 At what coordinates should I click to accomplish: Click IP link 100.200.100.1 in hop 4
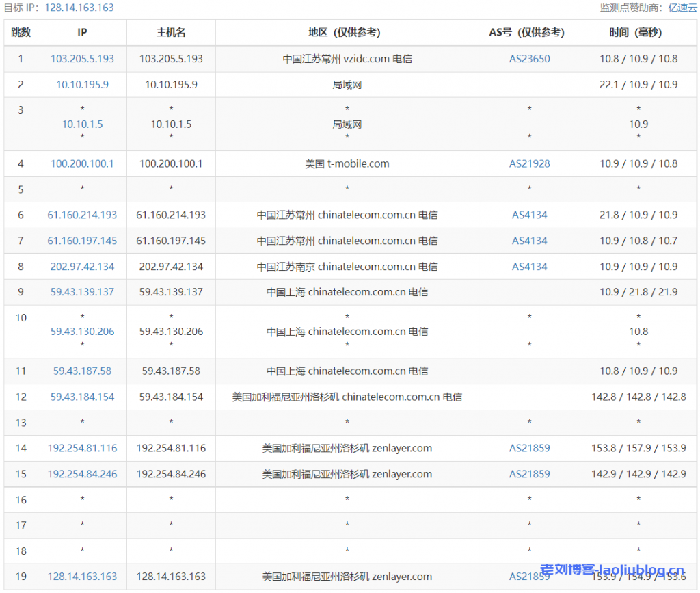pos(82,164)
